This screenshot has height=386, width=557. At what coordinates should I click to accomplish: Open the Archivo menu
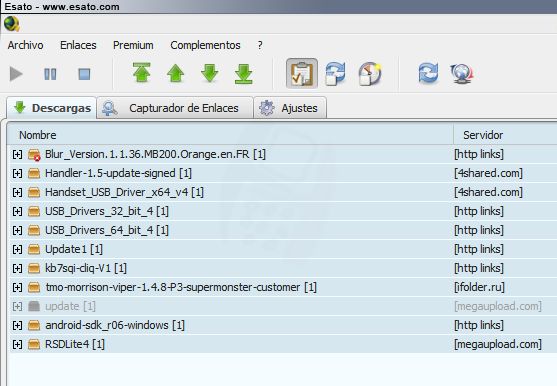(x=26, y=45)
